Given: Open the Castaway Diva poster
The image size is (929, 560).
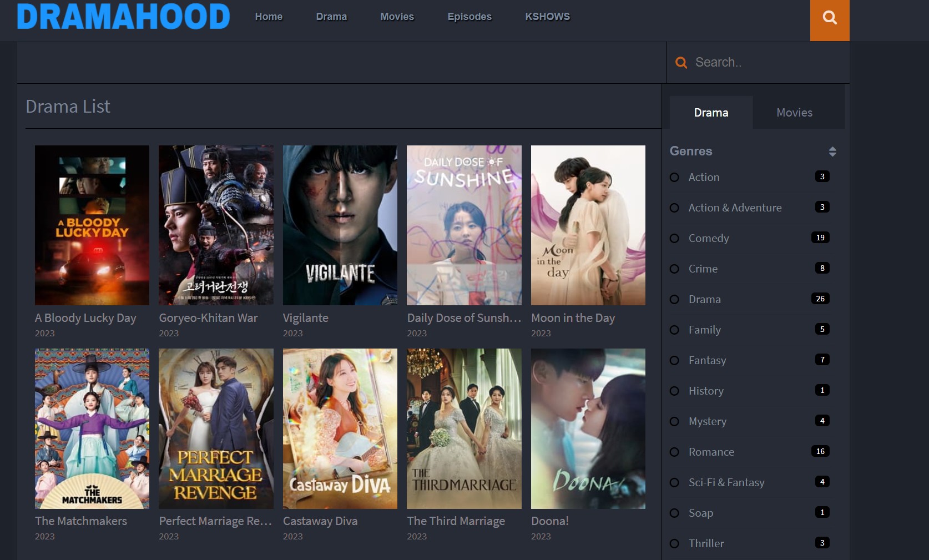Looking at the screenshot, I should click(340, 428).
